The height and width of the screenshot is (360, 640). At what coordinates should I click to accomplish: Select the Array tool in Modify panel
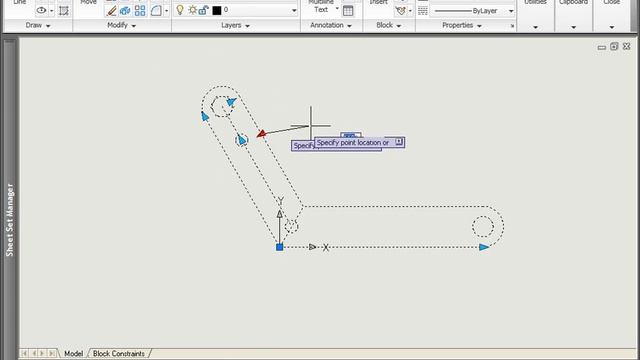coord(140,11)
